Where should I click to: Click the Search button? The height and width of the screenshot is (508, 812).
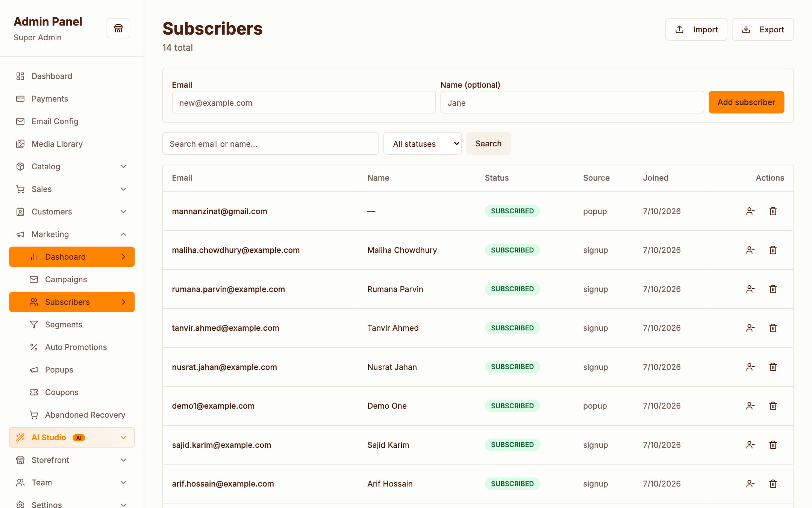[488, 143]
